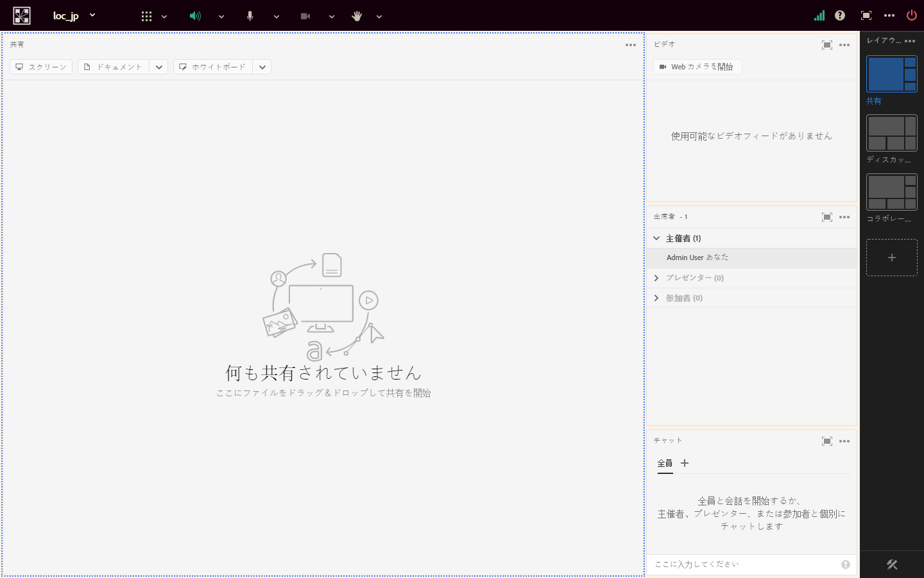Toggle the microphone icon
924x578 pixels.
[250, 16]
